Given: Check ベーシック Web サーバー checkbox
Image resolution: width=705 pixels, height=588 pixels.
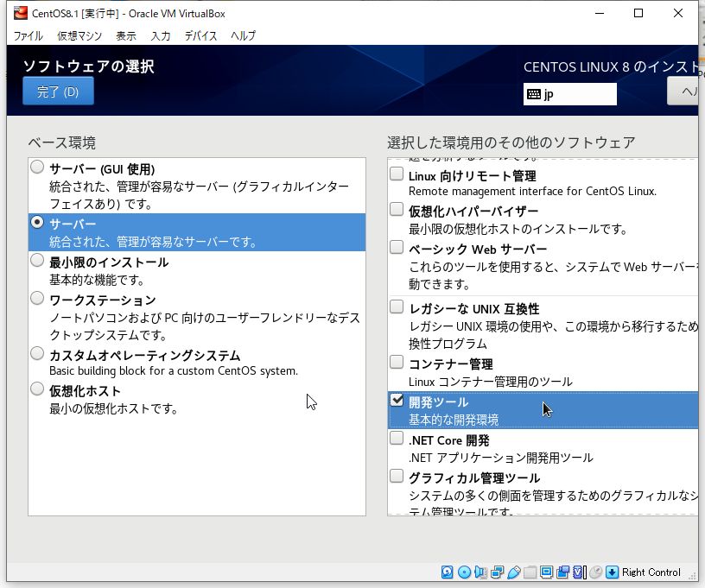Looking at the screenshot, I should [x=397, y=247].
